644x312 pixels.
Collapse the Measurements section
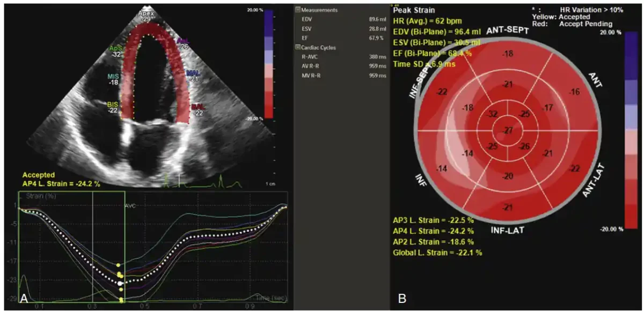[x=298, y=10]
